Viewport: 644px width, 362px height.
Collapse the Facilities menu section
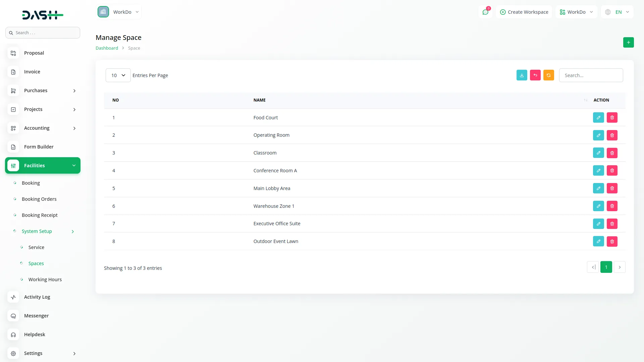coord(43,166)
